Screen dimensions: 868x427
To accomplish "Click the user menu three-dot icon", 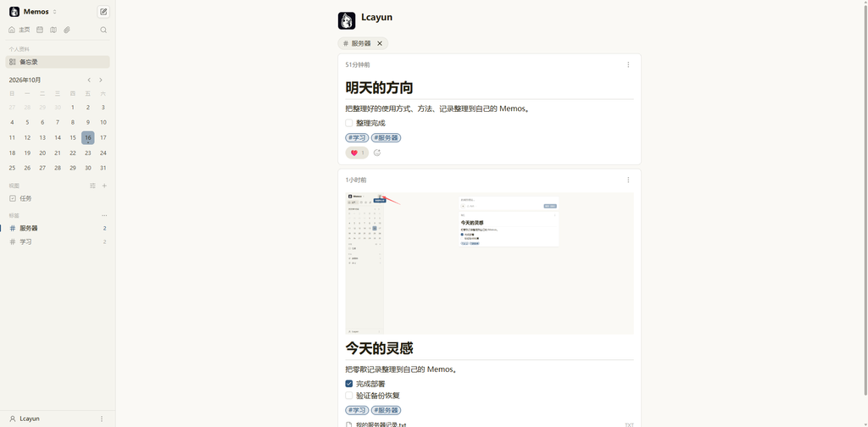I will tap(102, 419).
